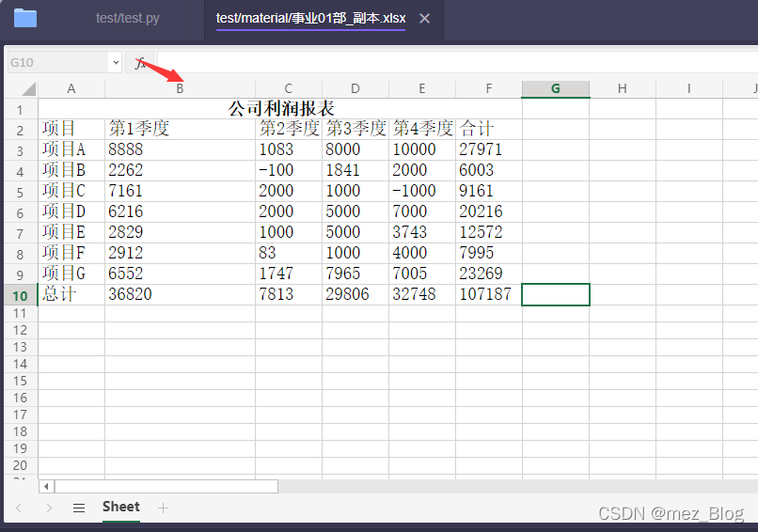Viewport: 758px width, 532px height.
Task: Select column C header
Action: [x=289, y=89]
